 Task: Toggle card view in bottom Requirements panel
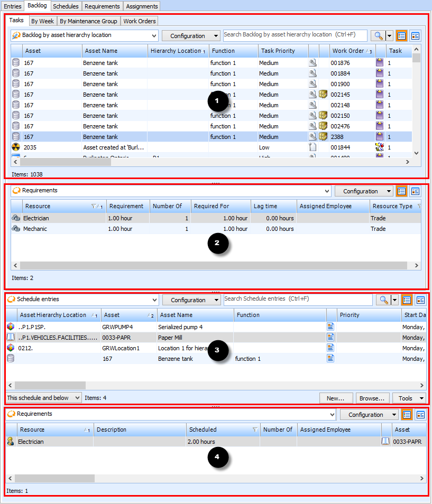(x=420, y=415)
